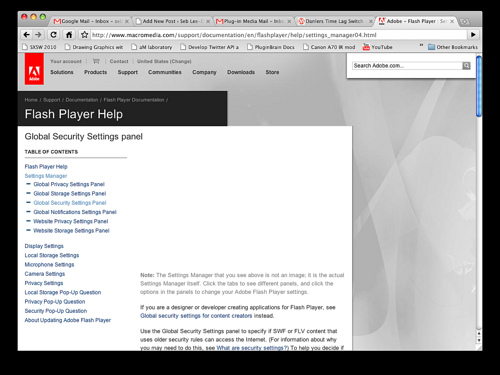Screen dimensions: 500x375
Task: Click the browser Back arrow button
Action: (x=27, y=35)
